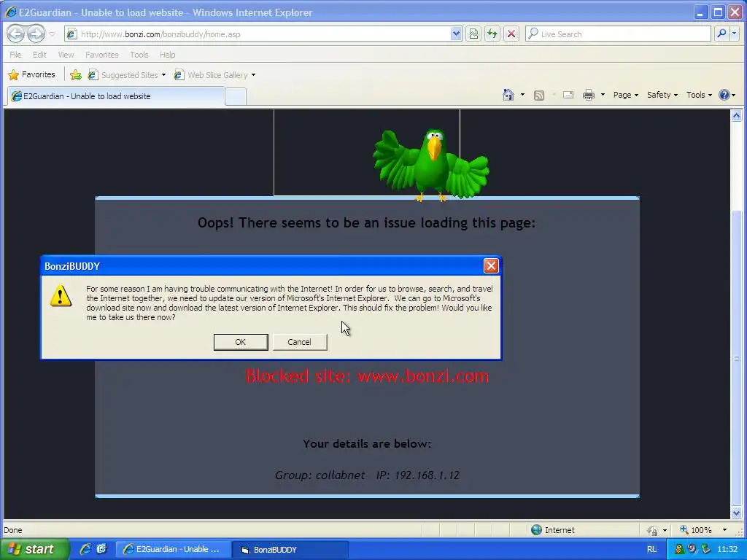Open the recent pages dropdown arrow
Image resolution: width=747 pixels, height=560 pixels.
52,34
